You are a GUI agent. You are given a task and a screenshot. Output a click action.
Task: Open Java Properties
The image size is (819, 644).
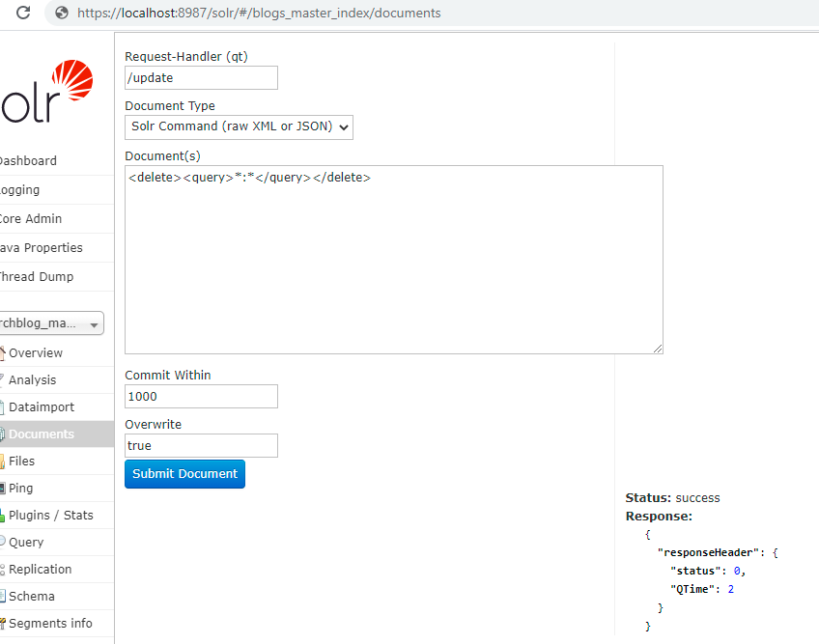(x=41, y=247)
